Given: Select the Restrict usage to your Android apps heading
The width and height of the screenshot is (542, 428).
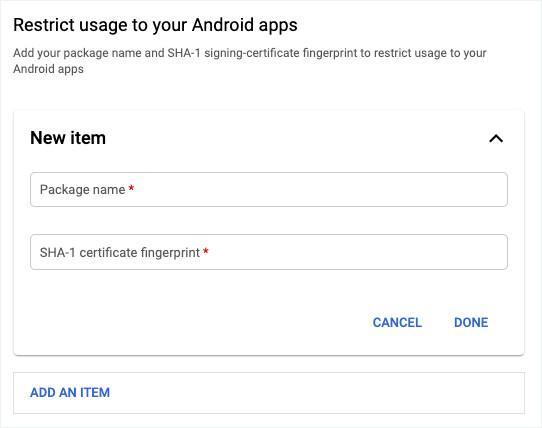Looking at the screenshot, I should pos(155,25).
